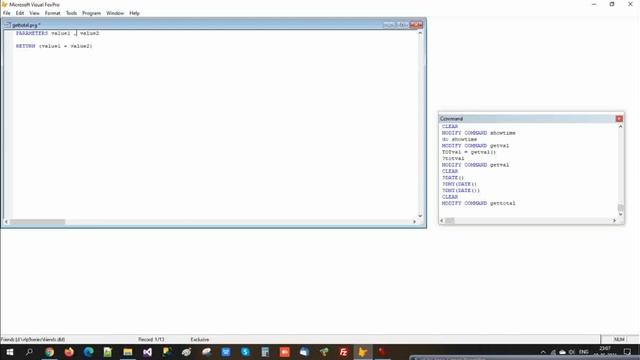Click the ENG language indicator
Screen dimensions: 640x360
pyautogui.click(x=584, y=352)
